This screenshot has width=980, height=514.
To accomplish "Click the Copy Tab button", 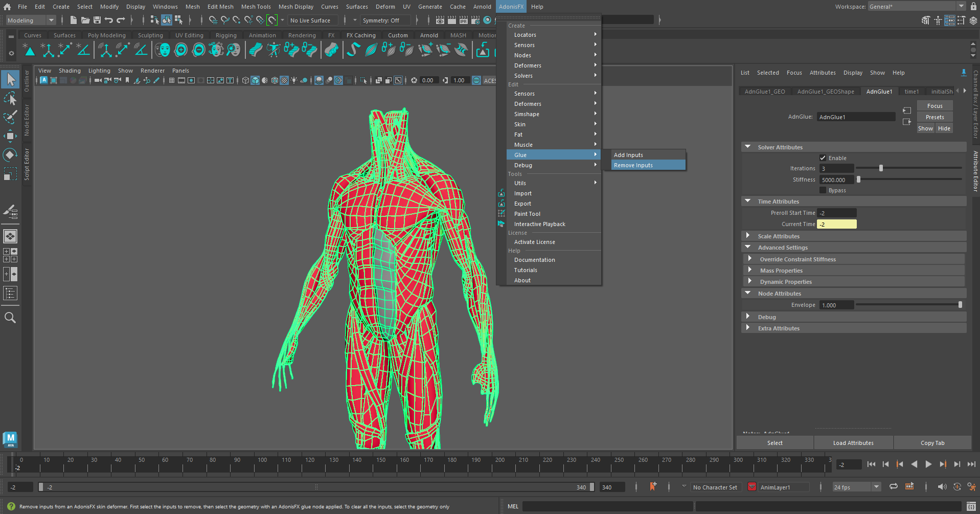I will tap(932, 443).
